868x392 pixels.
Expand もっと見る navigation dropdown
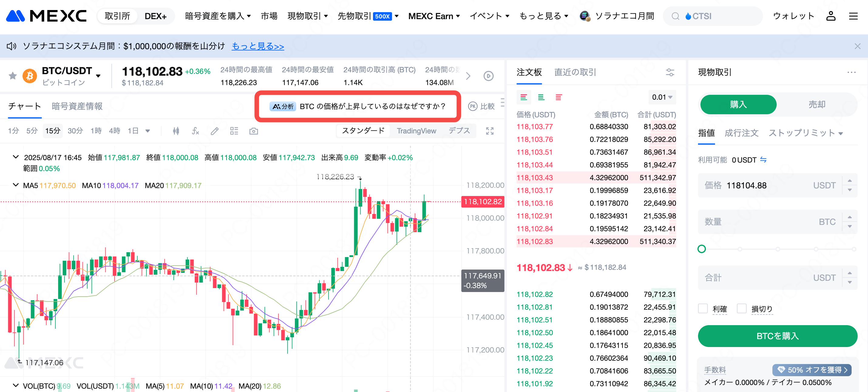[544, 16]
